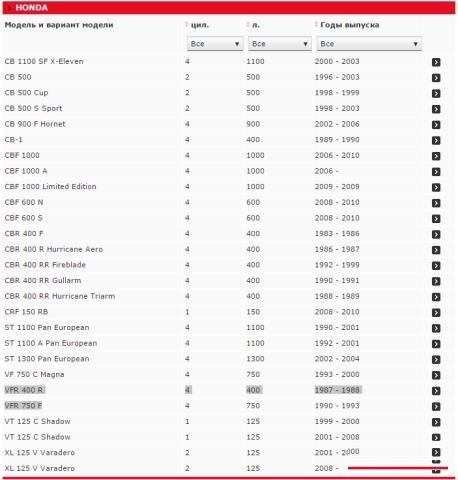Click the 1987 - 1988 years cell
This screenshot has height=480, width=458.
(338, 390)
